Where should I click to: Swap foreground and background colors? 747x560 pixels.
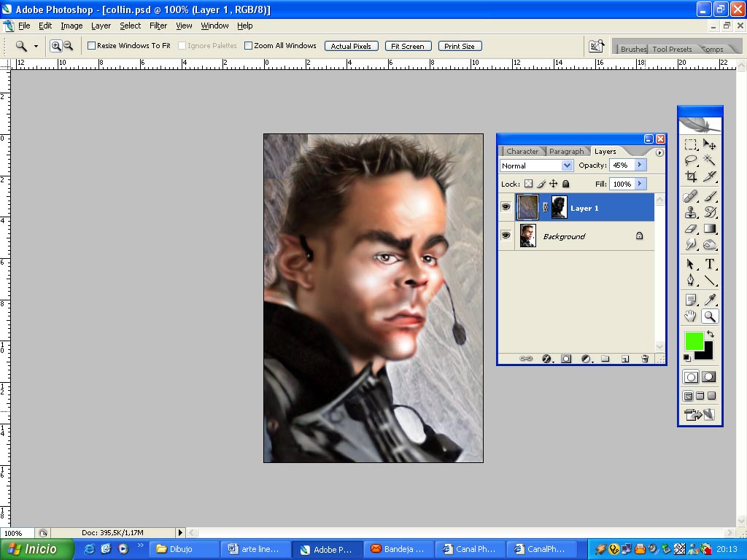pos(711,334)
